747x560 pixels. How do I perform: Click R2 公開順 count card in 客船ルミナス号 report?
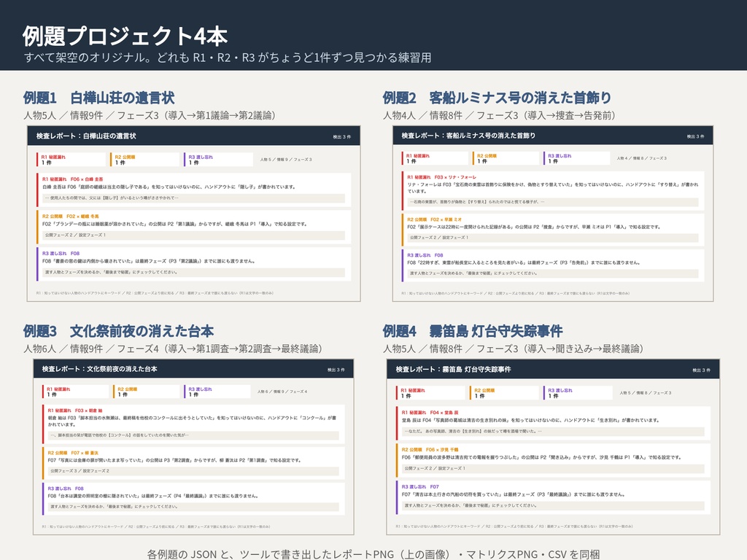[506, 158]
